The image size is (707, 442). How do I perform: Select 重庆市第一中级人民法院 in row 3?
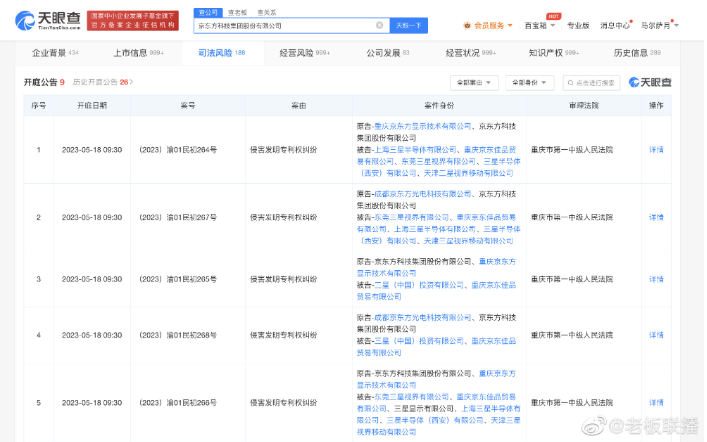(x=572, y=279)
